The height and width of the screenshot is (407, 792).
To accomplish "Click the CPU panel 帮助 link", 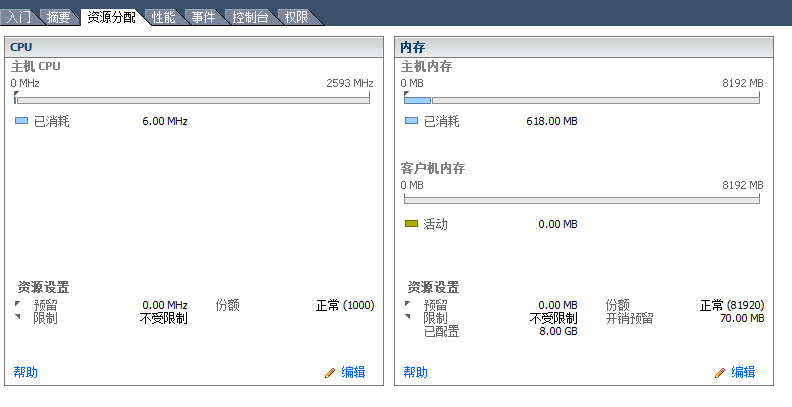I will click(x=25, y=373).
